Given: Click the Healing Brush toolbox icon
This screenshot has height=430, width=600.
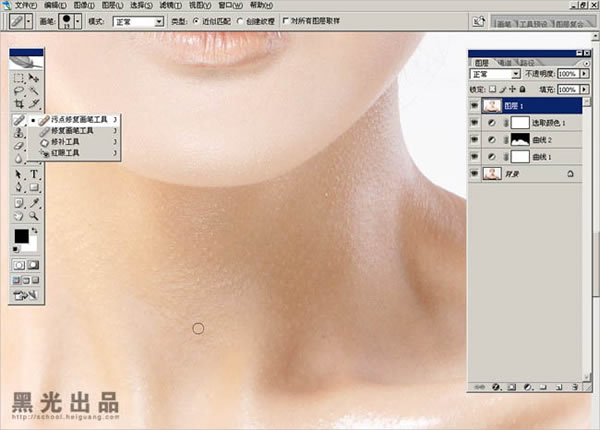Looking at the screenshot, I should tap(18, 120).
